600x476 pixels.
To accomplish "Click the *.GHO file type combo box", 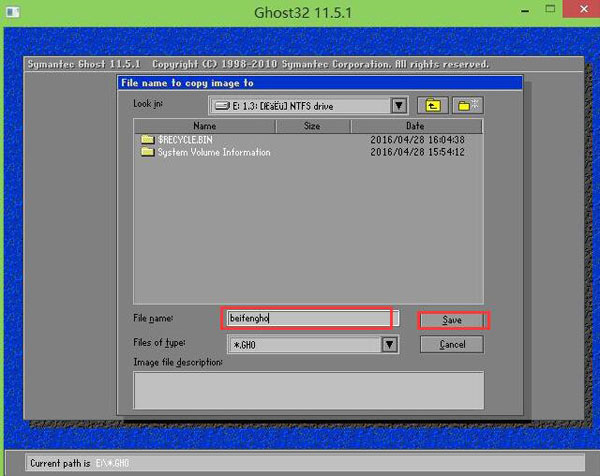I will point(313,344).
